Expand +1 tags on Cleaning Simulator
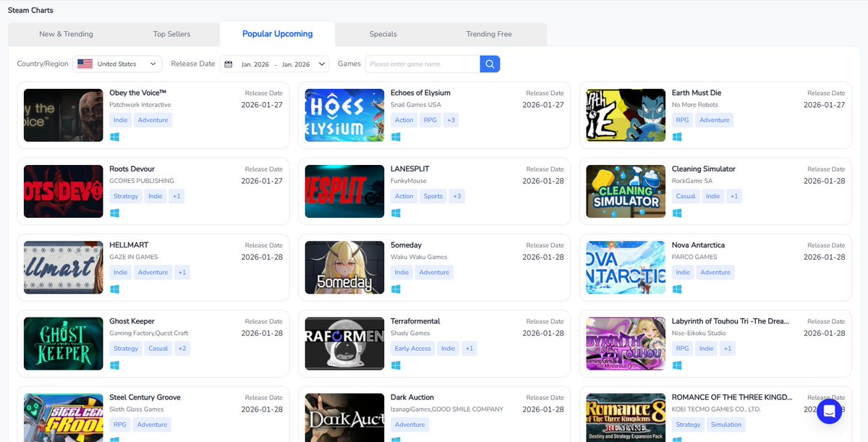Viewport: 868px width, 442px height. (734, 196)
